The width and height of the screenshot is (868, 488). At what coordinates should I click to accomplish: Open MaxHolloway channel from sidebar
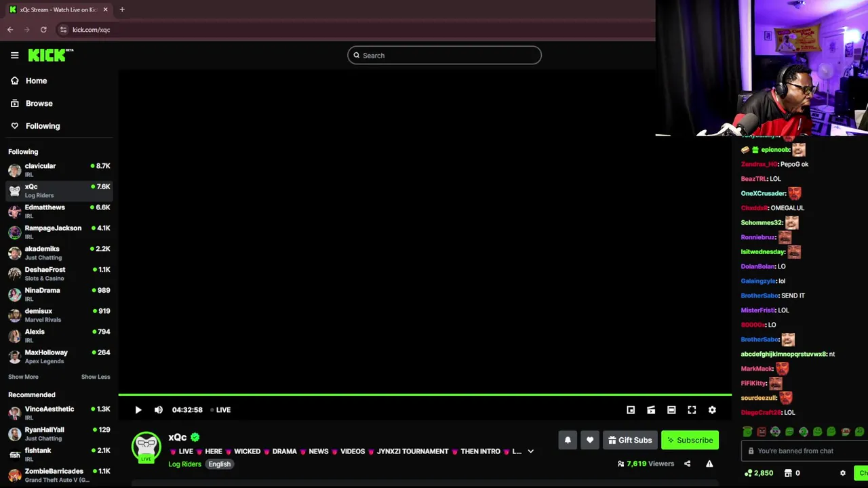[x=59, y=357]
